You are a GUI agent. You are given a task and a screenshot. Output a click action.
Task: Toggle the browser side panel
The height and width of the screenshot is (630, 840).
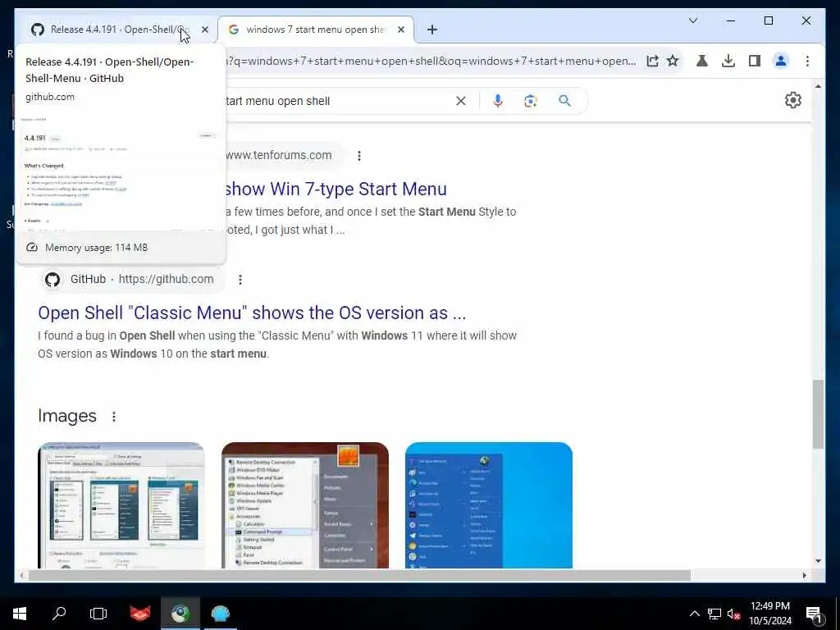(755, 61)
